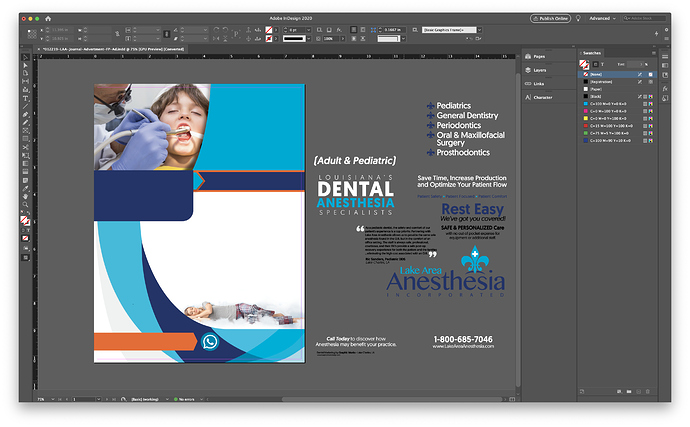Select the Selection tool arrow
The height and width of the screenshot is (427, 690).
pyautogui.click(x=26, y=57)
